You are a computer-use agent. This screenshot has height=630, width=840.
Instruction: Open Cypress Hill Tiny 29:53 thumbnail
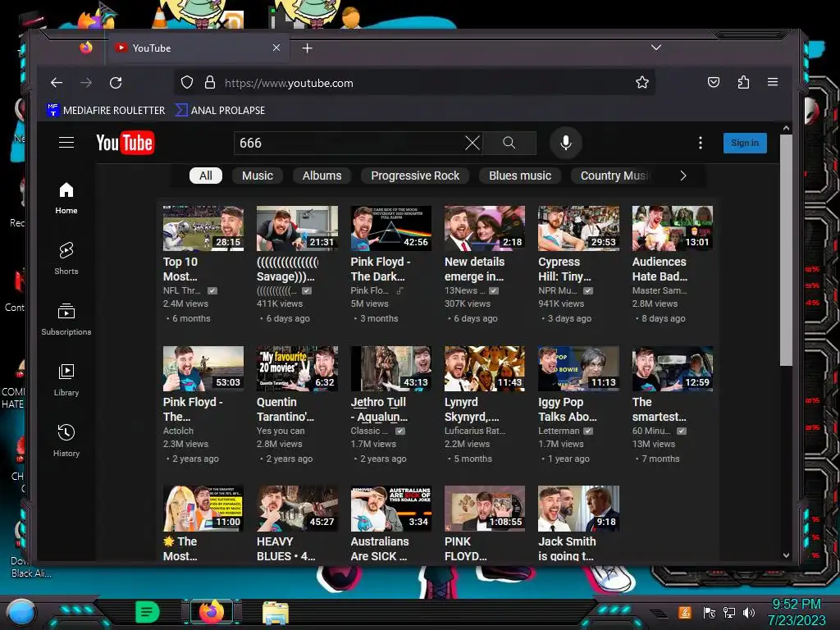click(x=578, y=228)
